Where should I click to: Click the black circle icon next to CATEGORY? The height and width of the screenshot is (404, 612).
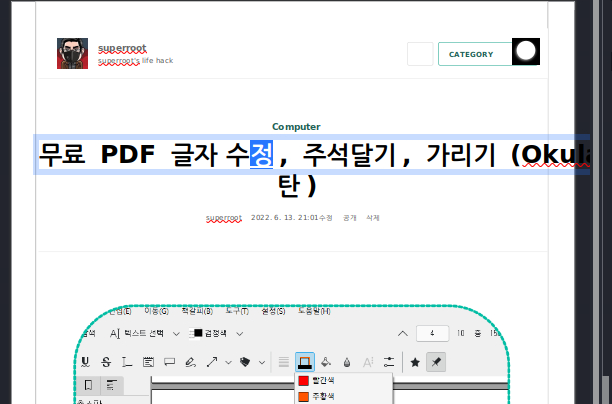(526, 52)
